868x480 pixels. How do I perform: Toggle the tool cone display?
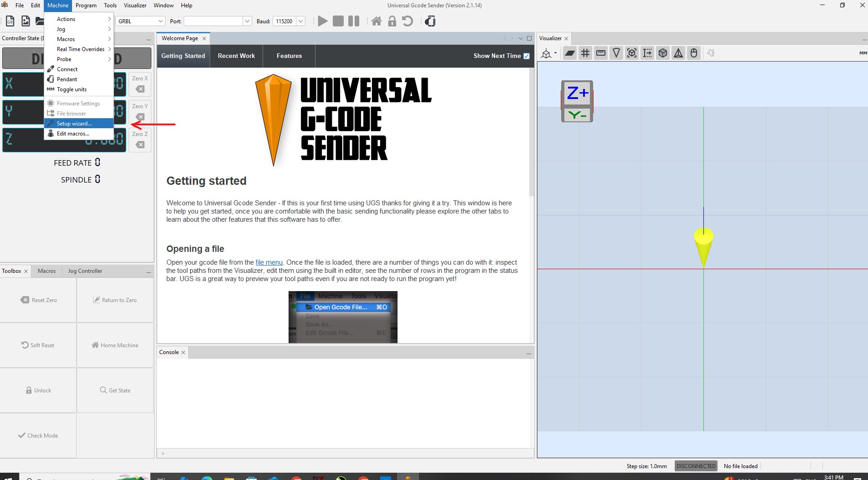click(x=616, y=53)
